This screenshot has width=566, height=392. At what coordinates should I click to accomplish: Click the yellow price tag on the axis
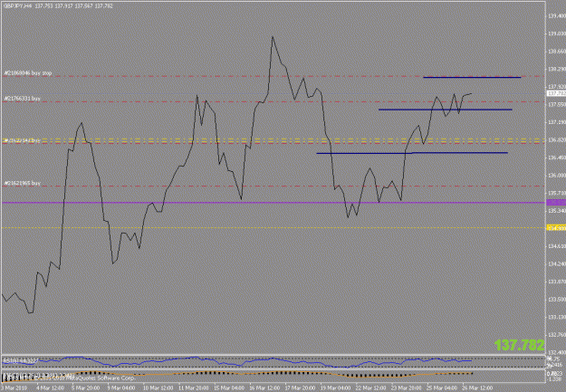(556, 228)
